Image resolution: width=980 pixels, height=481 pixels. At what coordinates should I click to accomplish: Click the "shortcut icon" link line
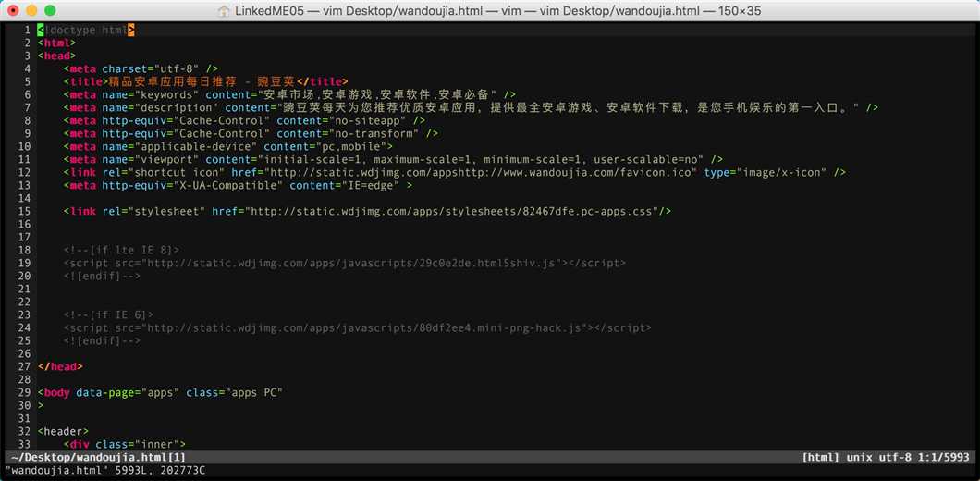(454, 173)
